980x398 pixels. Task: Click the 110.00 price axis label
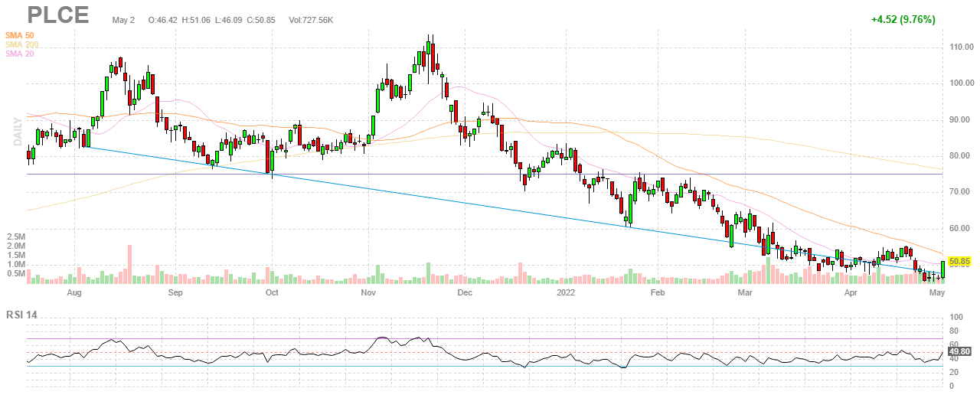[x=960, y=47]
